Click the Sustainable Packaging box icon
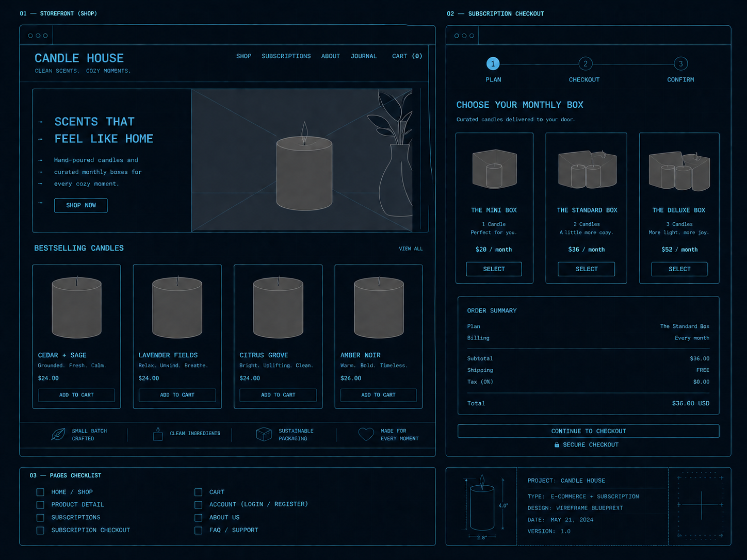 coord(264,434)
